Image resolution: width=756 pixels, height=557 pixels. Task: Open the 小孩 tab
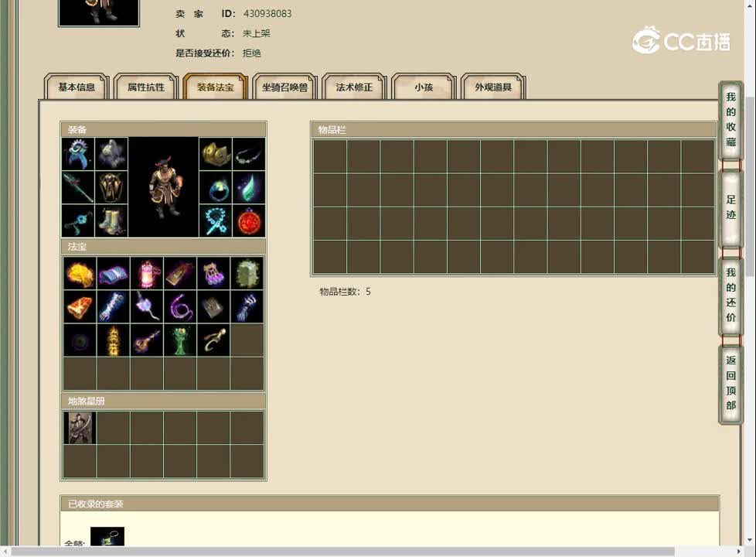coord(424,87)
